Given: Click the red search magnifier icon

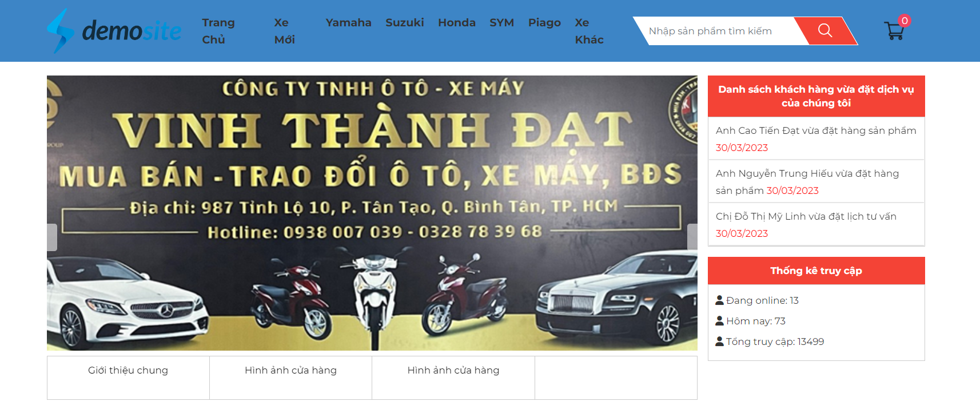Looking at the screenshot, I should [825, 30].
